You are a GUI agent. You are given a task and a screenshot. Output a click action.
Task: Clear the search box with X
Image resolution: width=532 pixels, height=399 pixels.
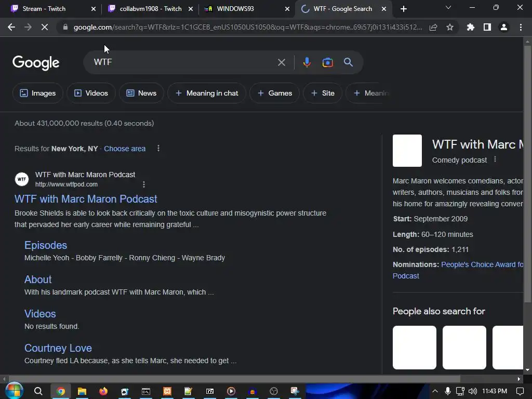click(x=281, y=62)
